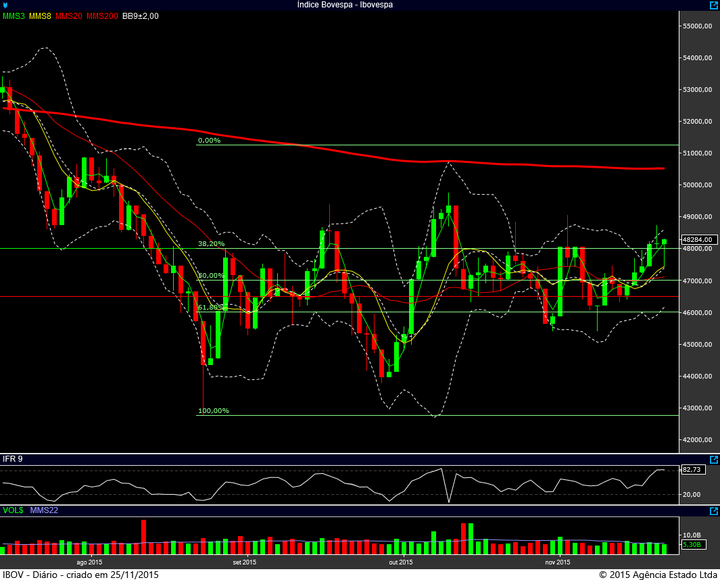Click the 52000,00 price axis label
The width and height of the screenshot is (720, 580).
pyautogui.click(x=698, y=121)
